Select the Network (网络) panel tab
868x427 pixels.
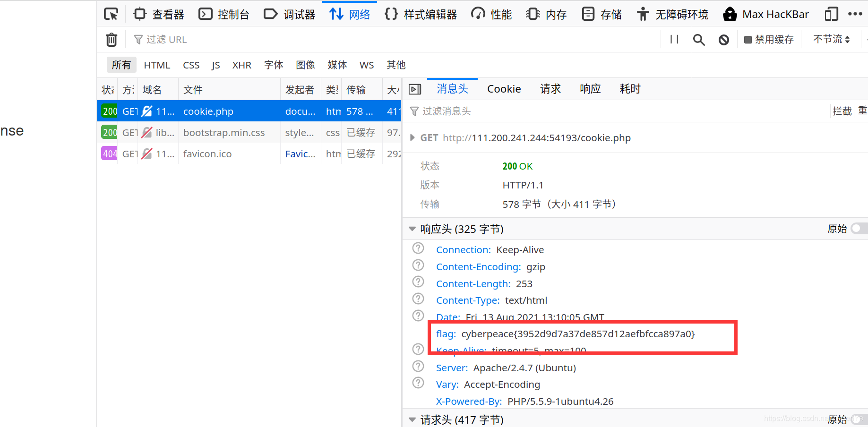[350, 14]
